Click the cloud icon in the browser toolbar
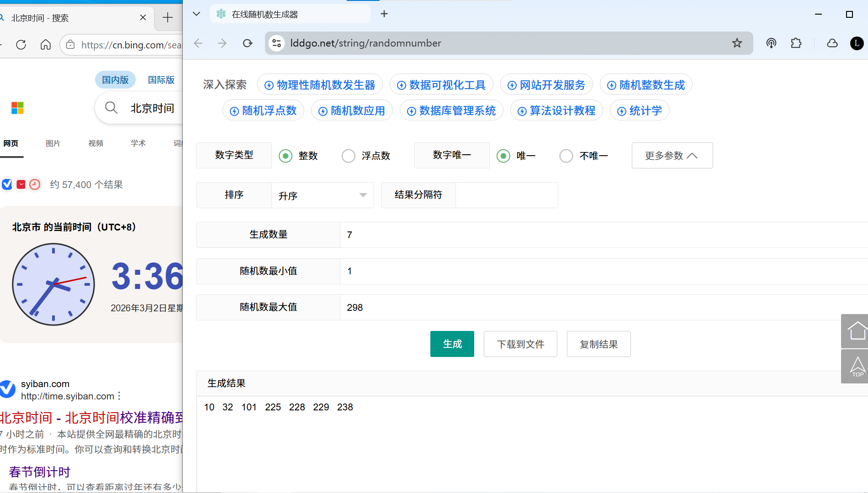The width and height of the screenshot is (868, 493). [x=832, y=43]
